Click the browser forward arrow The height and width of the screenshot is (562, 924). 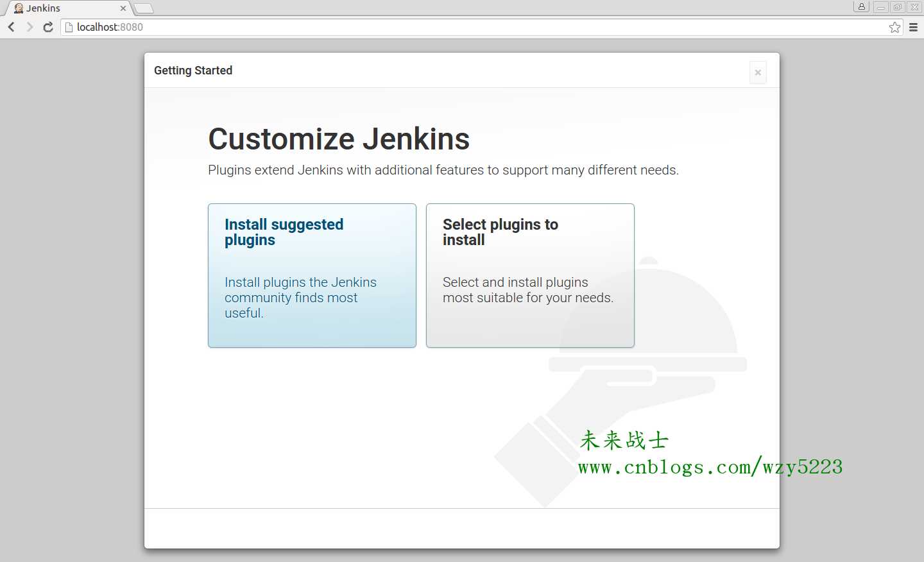coord(30,27)
